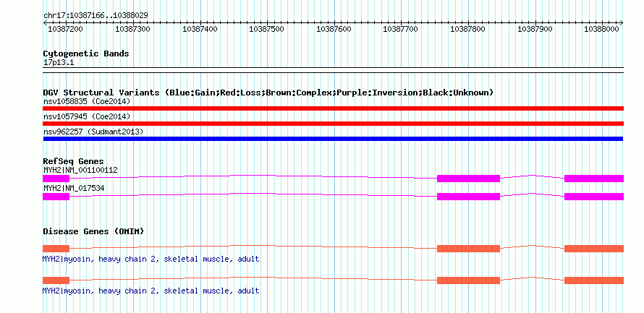Select the Cytogenetic Bands track title
The height and width of the screenshot is (313, 644).
[x=86, y=53]
